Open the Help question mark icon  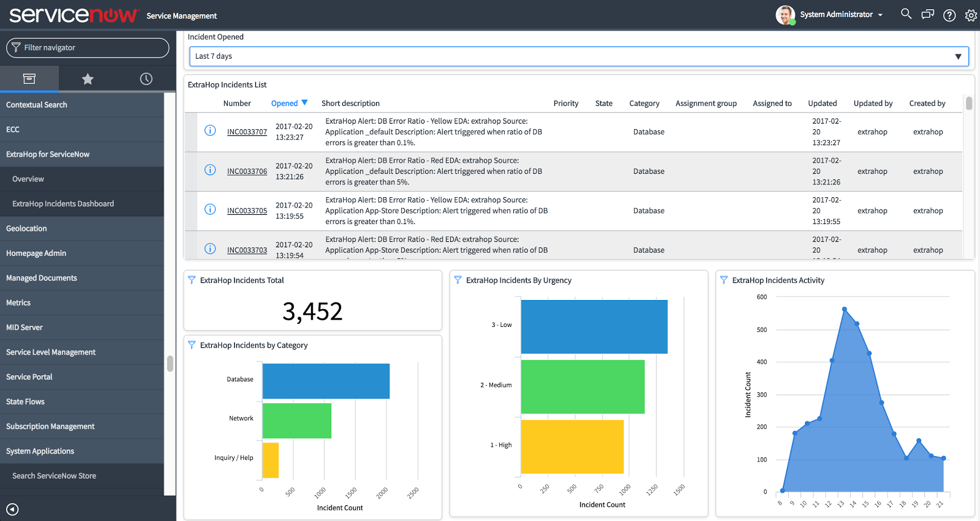(949, 15)
